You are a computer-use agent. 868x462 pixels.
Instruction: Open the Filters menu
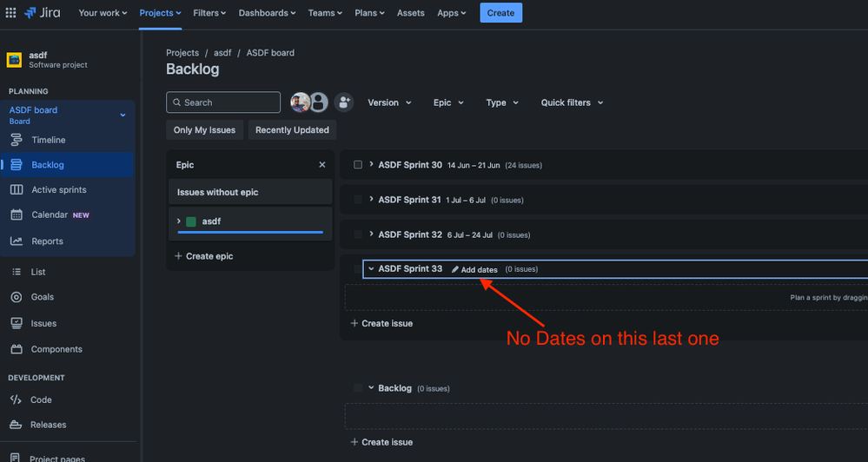[209, 13]
